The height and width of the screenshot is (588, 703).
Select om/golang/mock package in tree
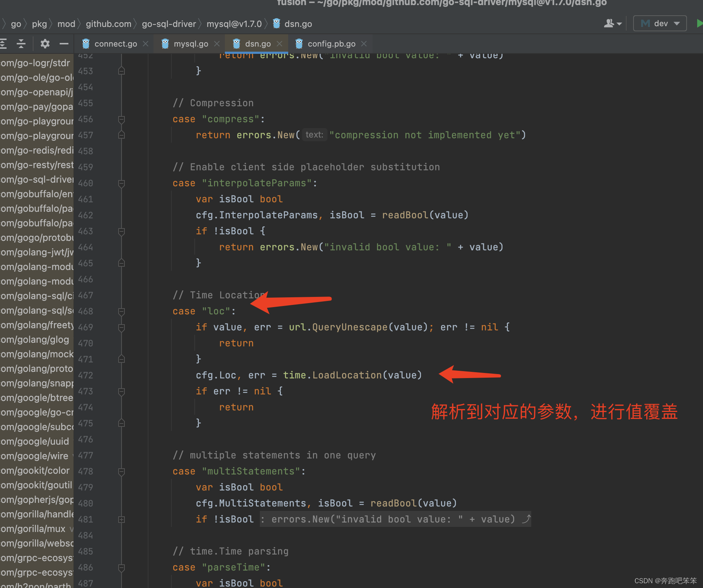tap(36, 354)
